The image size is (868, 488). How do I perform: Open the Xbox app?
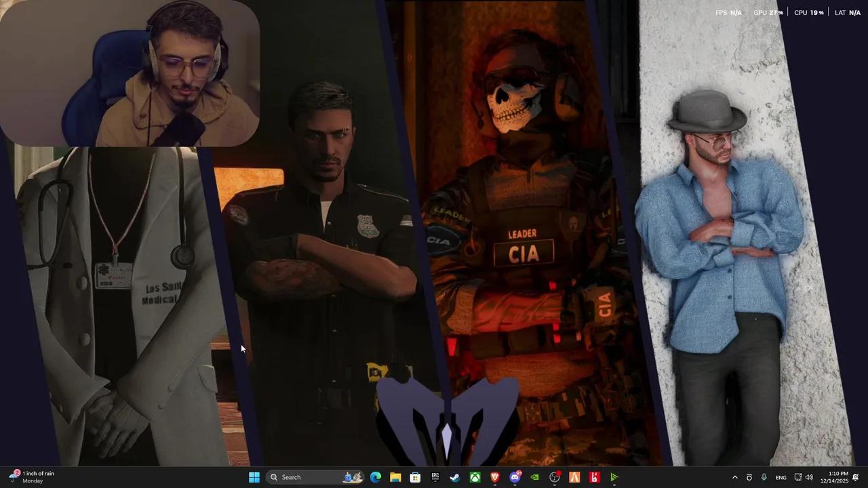point(475,477)
